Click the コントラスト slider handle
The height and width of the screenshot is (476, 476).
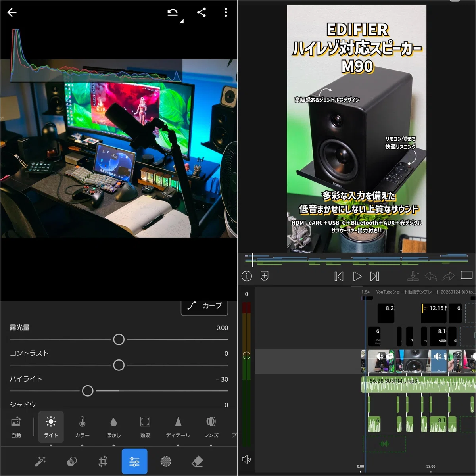(119, 365)
